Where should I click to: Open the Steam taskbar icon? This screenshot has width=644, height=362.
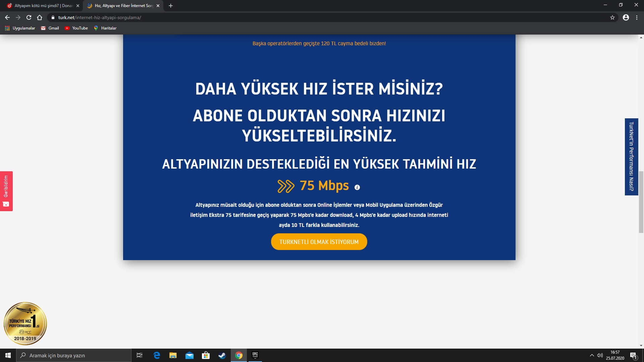tap(222, 355)
